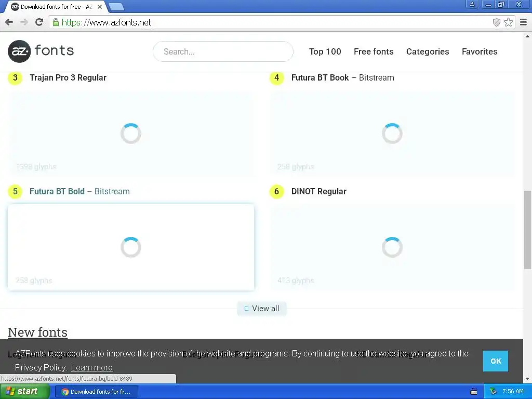Click Futura BT Bold preview card
The width and height of the screenshot is (532, 399).
click(x=130, y=247)
